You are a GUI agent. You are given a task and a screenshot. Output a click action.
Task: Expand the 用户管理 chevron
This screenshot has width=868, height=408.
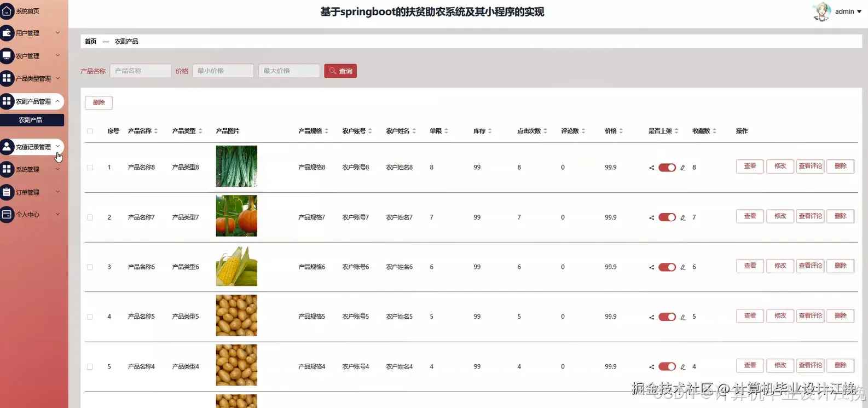pos(58,33)
